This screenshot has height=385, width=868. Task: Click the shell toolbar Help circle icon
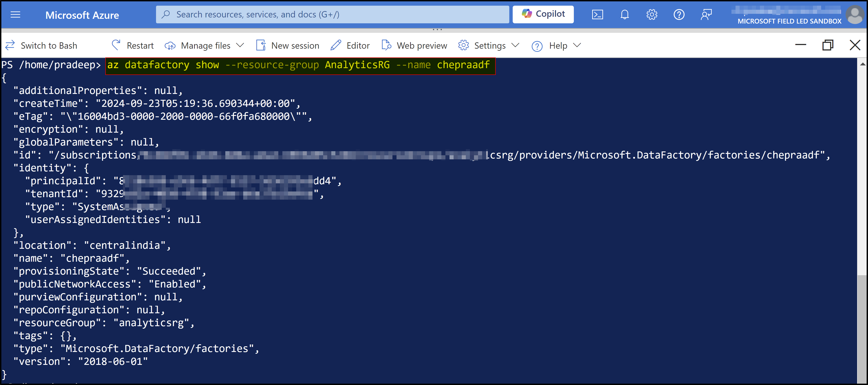[x=537, y=46]
